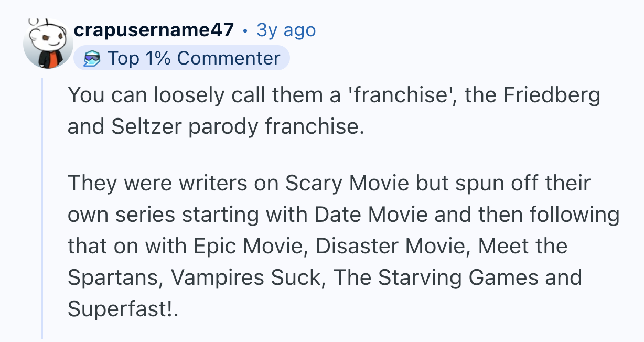Click the crapusername47 Snoo avatar
Screen dimensions: 644x342
point(48,44)
